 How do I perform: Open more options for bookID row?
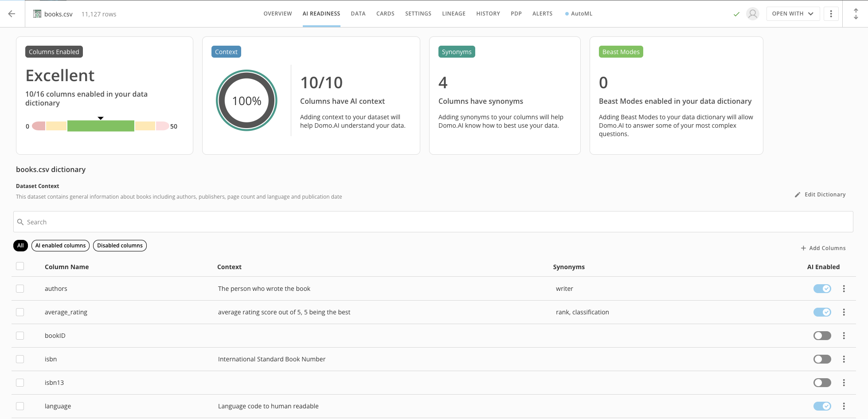pos(844,336)
